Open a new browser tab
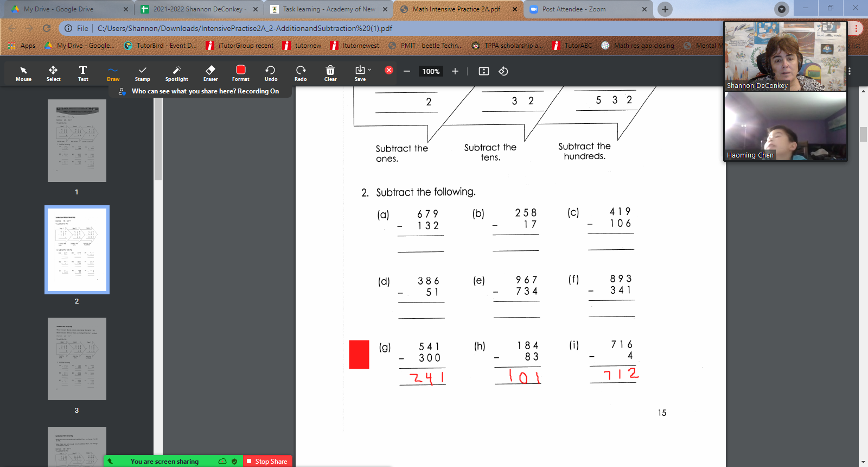 coord(665,9)
